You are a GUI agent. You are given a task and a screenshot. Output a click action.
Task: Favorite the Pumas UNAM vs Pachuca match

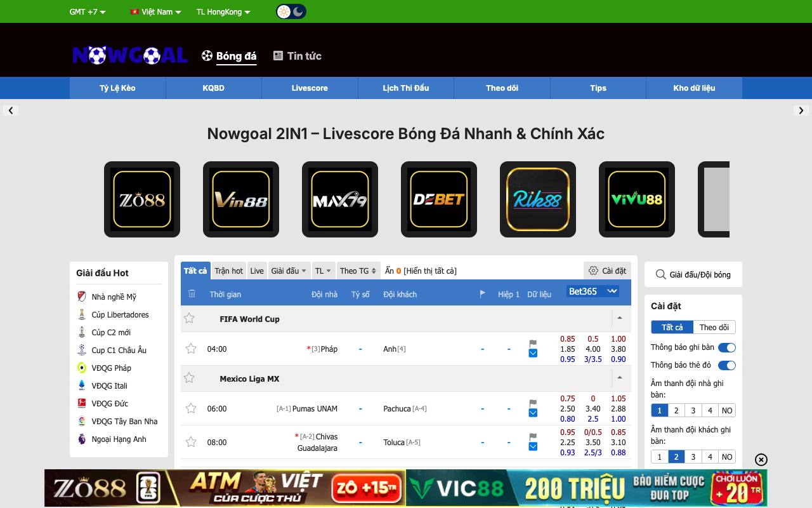(x=191, y=408)
